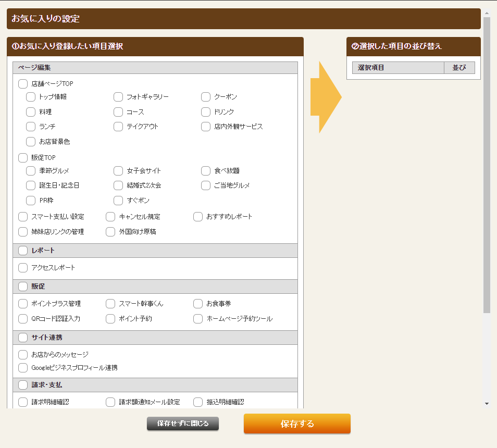Check the 販促TOP checkbox
The height and width of the screenshot is (448, 497).
coord(23,157)
